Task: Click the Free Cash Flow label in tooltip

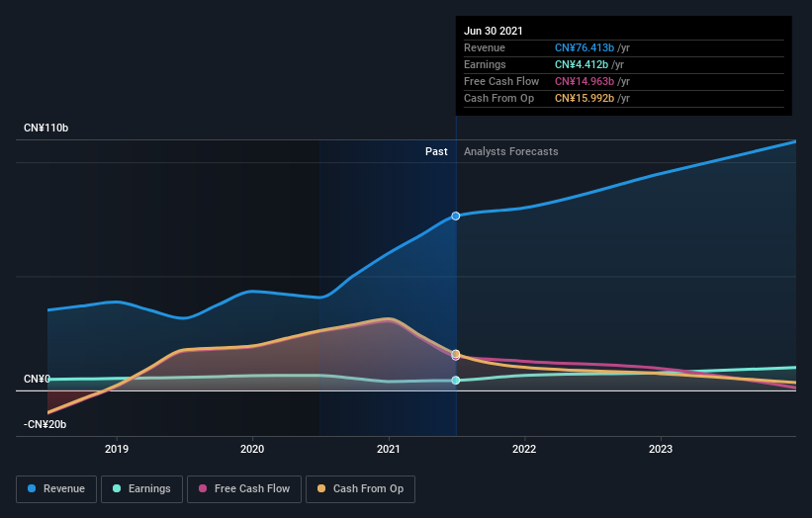Action: (x=501, y=81)
